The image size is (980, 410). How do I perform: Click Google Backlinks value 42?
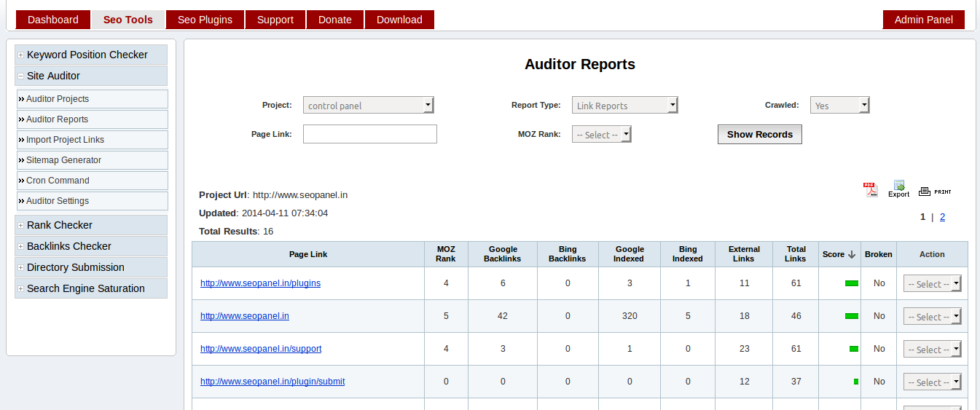tap(503, 316)
